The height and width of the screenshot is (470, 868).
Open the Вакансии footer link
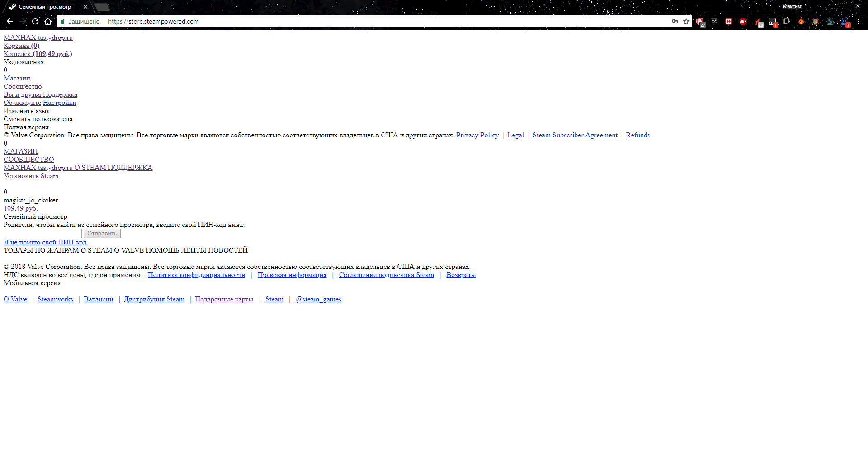coord(99,299)
